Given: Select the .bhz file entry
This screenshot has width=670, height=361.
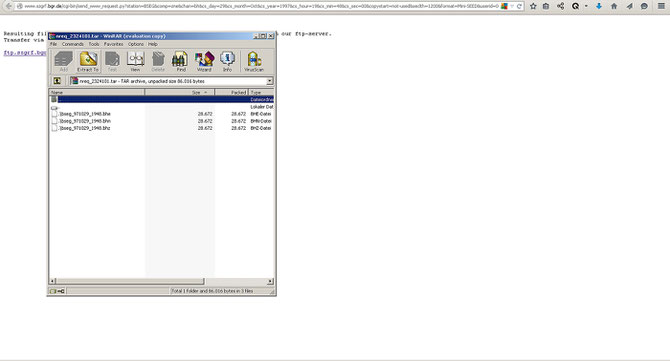Looking at the screenshot, I should (85, 128).
